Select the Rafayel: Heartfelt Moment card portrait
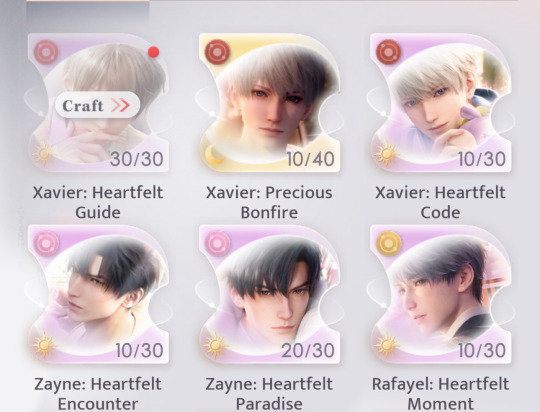Screen dimensions: 540x412 [x=440, y=294]
